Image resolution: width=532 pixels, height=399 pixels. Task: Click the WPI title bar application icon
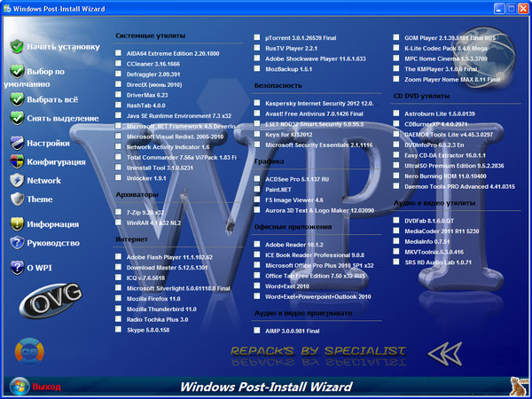point(7,8)
